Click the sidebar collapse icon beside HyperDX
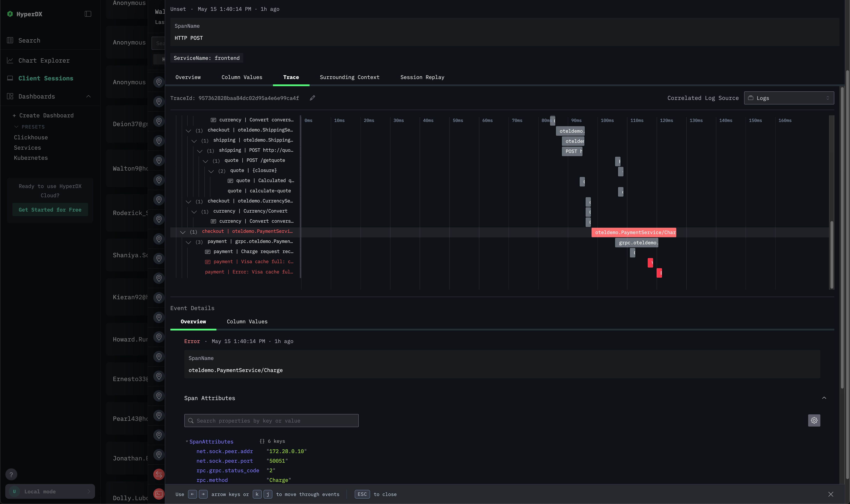The width and height of the screenshot is (850, 504). click(88, 14)
